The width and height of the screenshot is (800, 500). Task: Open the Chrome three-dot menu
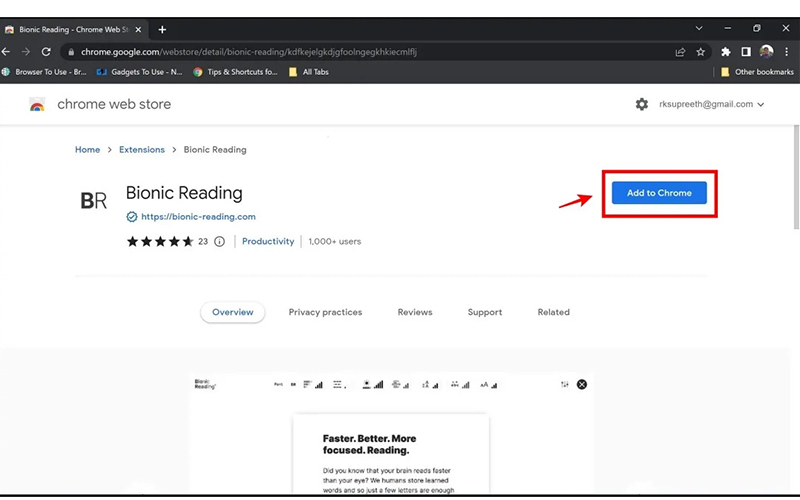coord(786,52)
